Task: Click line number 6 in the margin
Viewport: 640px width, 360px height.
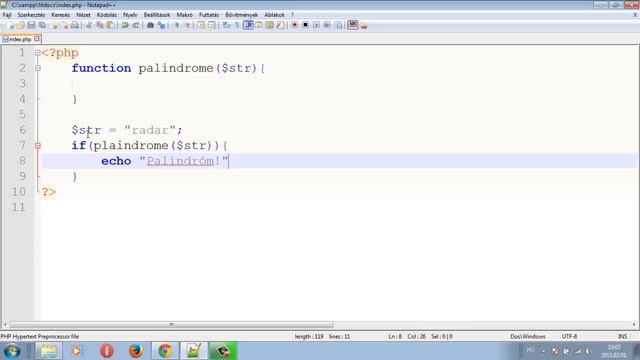Action: 22,130
